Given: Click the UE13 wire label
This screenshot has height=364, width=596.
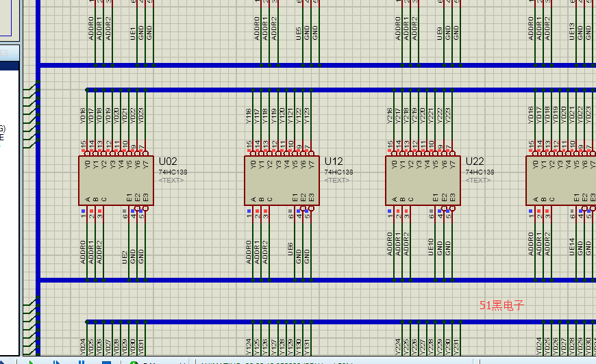Looking at the screenshot, I should [x=572, y=31].
